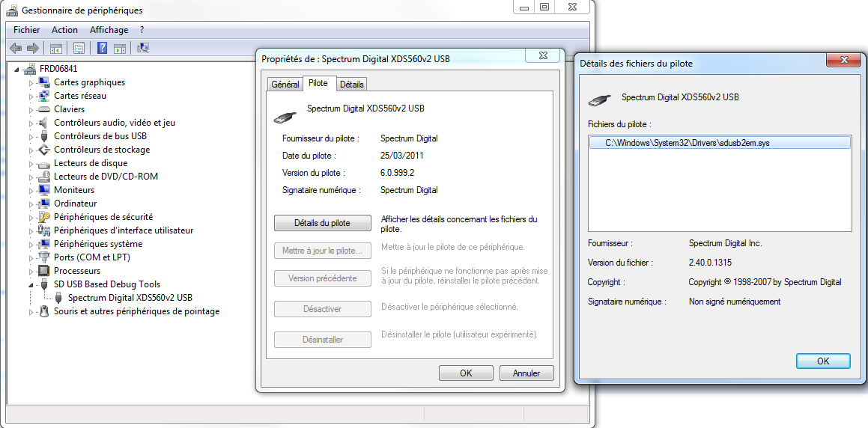
Task: Click the SD USB Based Debug Tools icon
Action: coord(44,284)
